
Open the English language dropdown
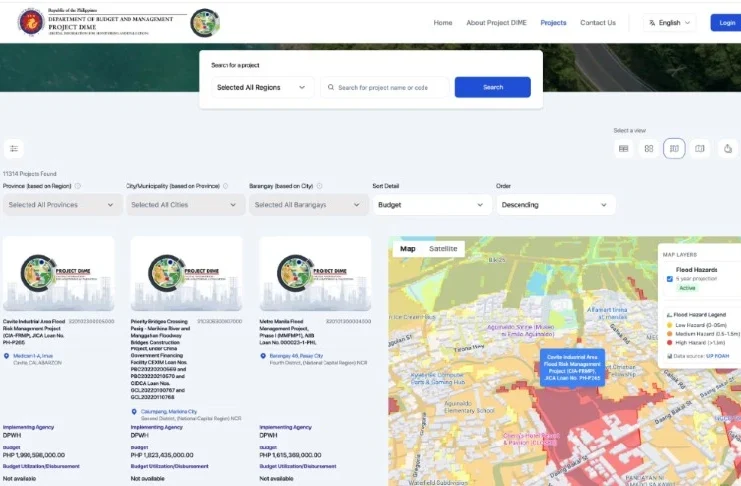pyautogui.click(x=669, y=23)
